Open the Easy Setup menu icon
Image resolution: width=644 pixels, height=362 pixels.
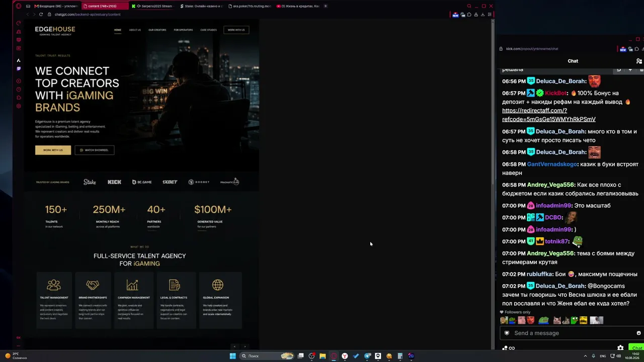[490, 15]
